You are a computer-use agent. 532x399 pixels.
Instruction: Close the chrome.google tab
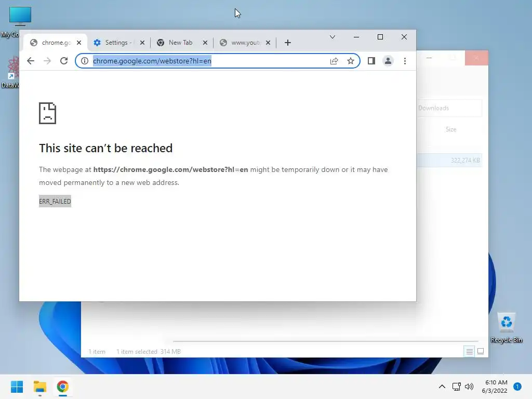(79, 43)
